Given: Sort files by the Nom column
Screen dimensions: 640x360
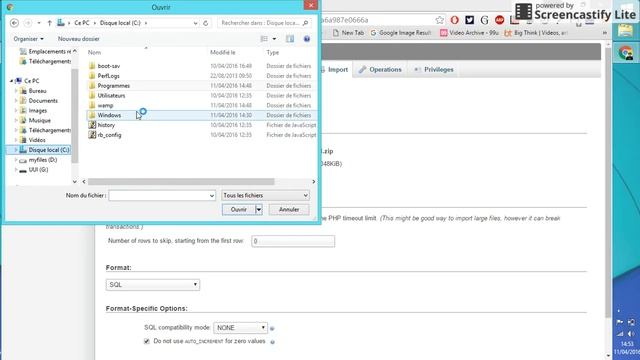Looking at the screenshot, I should (x=94, y=52).
